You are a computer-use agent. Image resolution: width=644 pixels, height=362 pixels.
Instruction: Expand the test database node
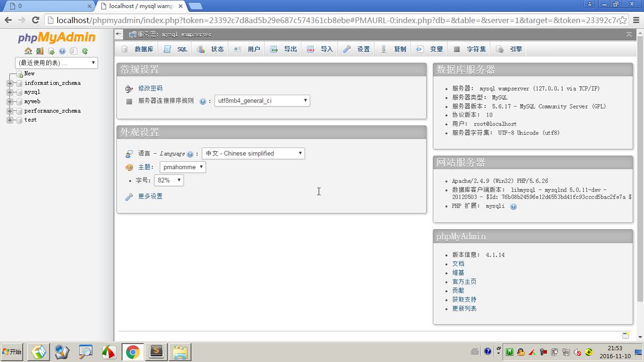point(10,120)
